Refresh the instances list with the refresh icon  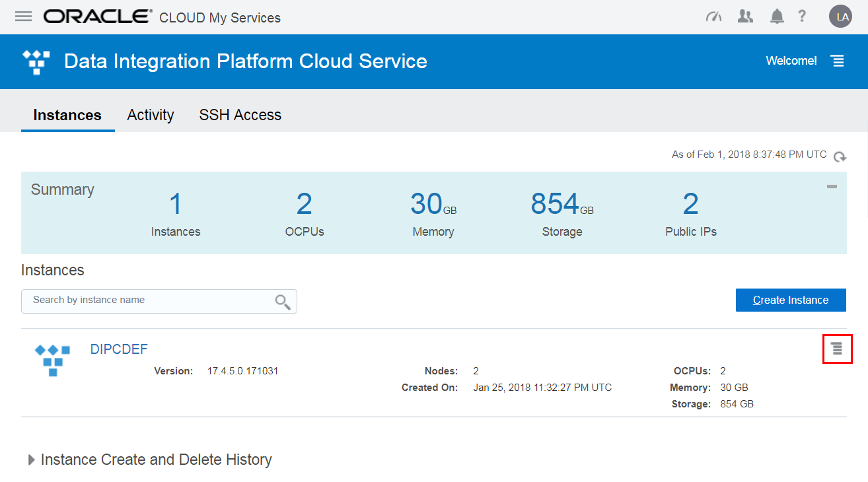tap(840, 157)
